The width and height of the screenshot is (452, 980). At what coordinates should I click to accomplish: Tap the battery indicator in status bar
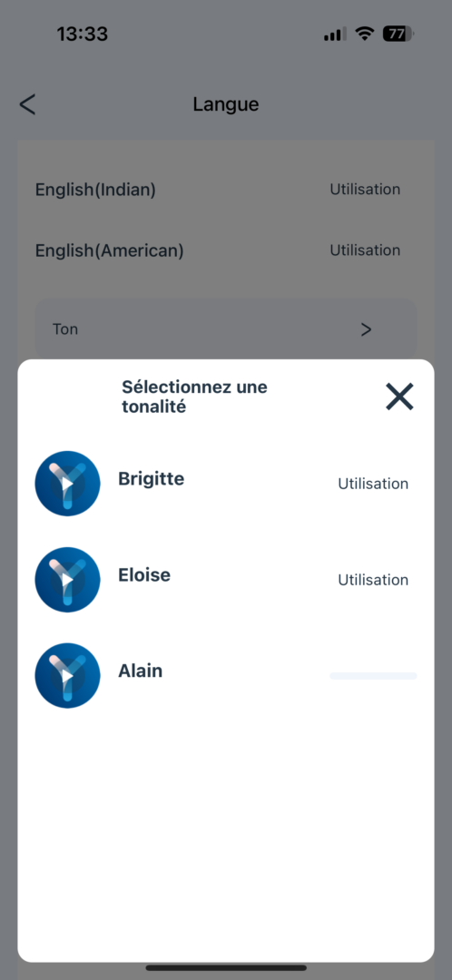coord(398,34)
